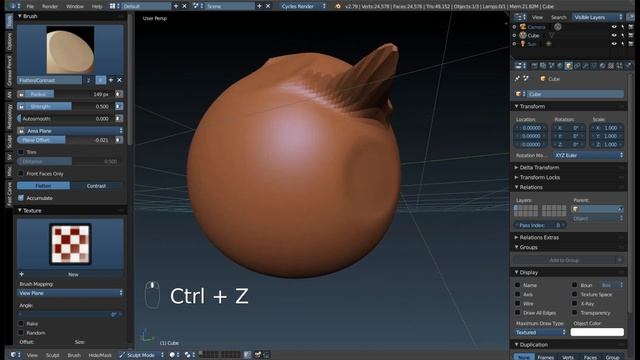This screenshot has width=640, height=360.
Task: Hide the Sun with its eye icon
Action: (x=614, y=44)
